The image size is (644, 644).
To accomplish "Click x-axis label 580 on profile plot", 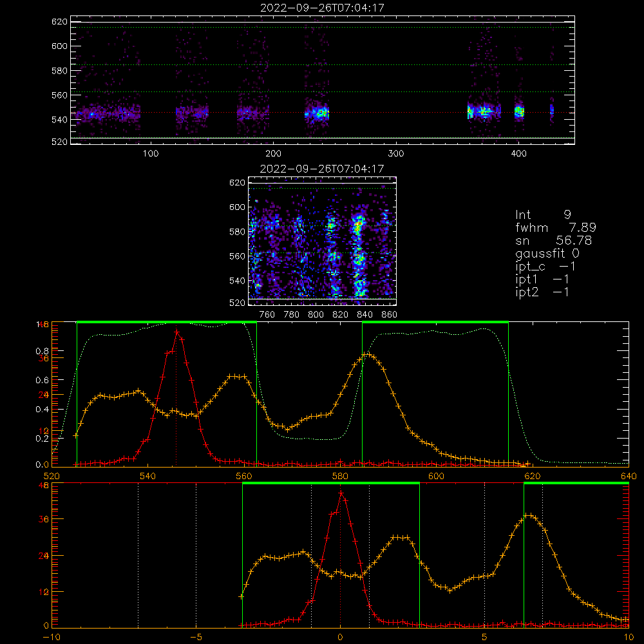I will tap(340, 477).
